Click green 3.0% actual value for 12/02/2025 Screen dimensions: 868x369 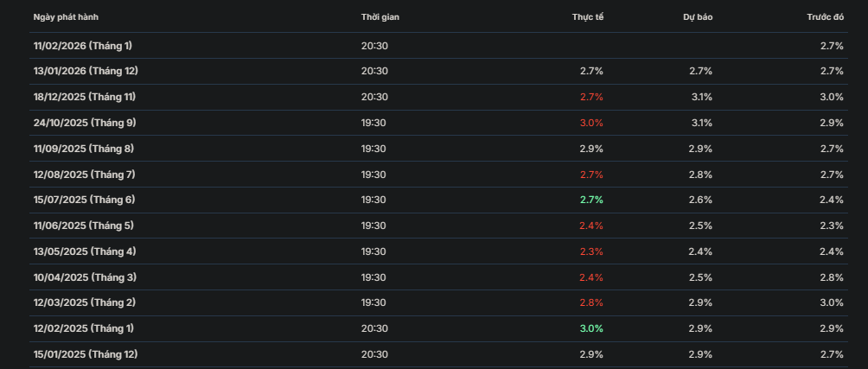pyautogui.click(x=591, y=328)
